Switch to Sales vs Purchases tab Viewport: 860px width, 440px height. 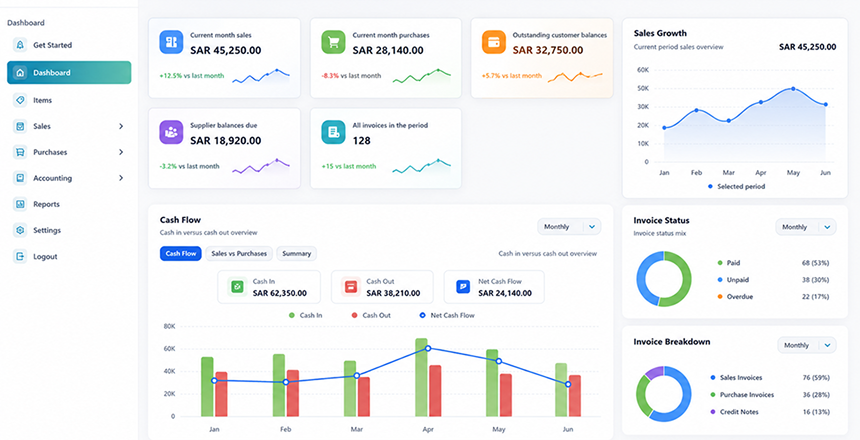coord(239,253)
